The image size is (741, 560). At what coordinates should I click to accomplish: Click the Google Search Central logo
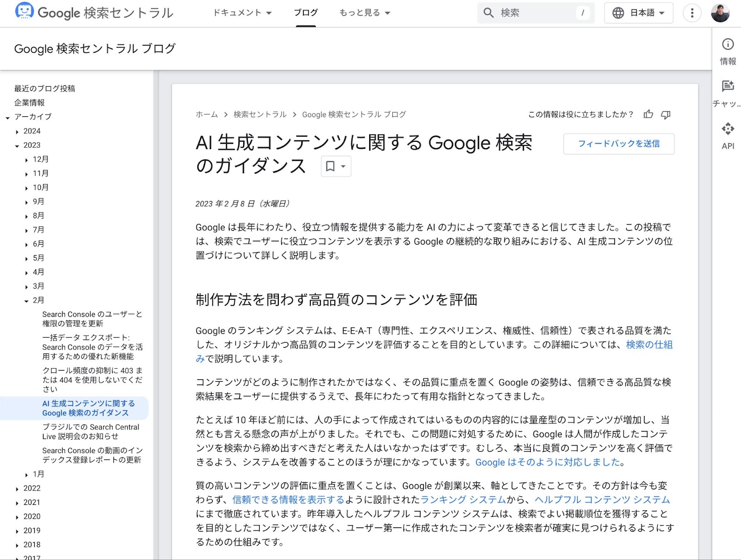tap(94, 13)
